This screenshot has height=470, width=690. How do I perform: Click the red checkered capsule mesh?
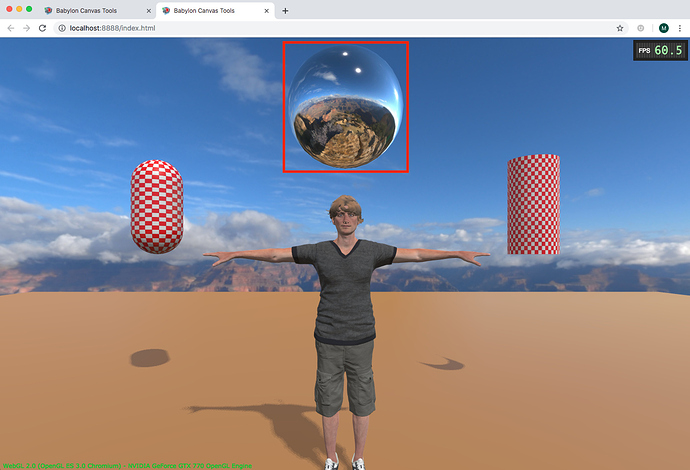click(x=157, y=207)
